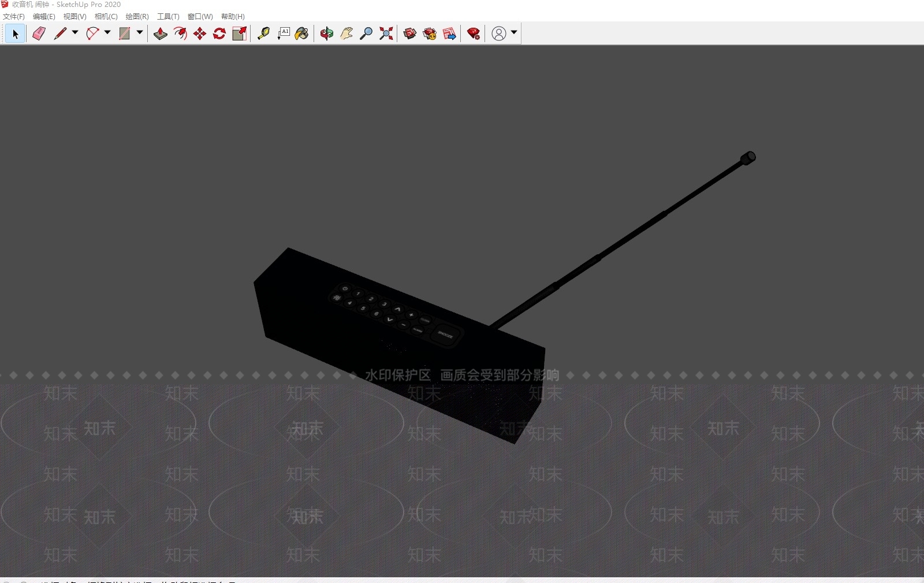This screenshot has width=924, height=583.
Task: Select the Pan hand tool
Action: coord(346,34)
